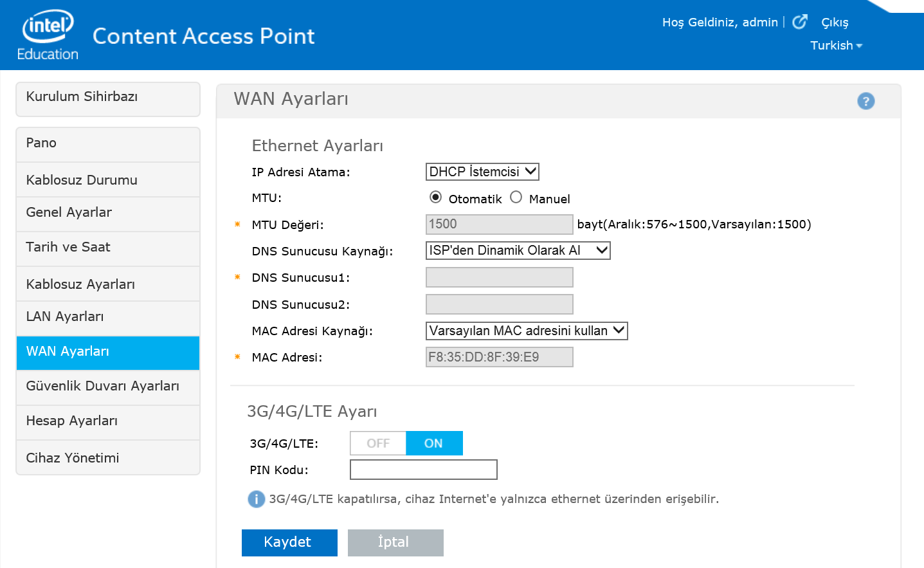Select the Otomatik MTU radio button
This screenshot has width=924, height=568.
click(435, 197)
